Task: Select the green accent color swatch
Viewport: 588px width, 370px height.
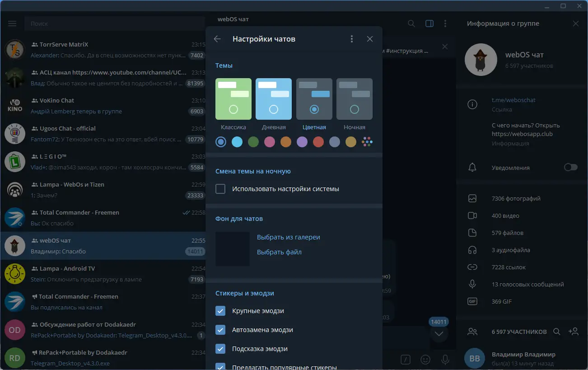Action: click(253, 141)
